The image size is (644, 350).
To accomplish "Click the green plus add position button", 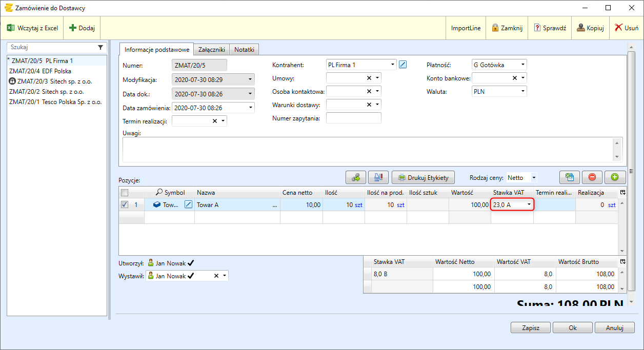I will (x=615, y=177).
